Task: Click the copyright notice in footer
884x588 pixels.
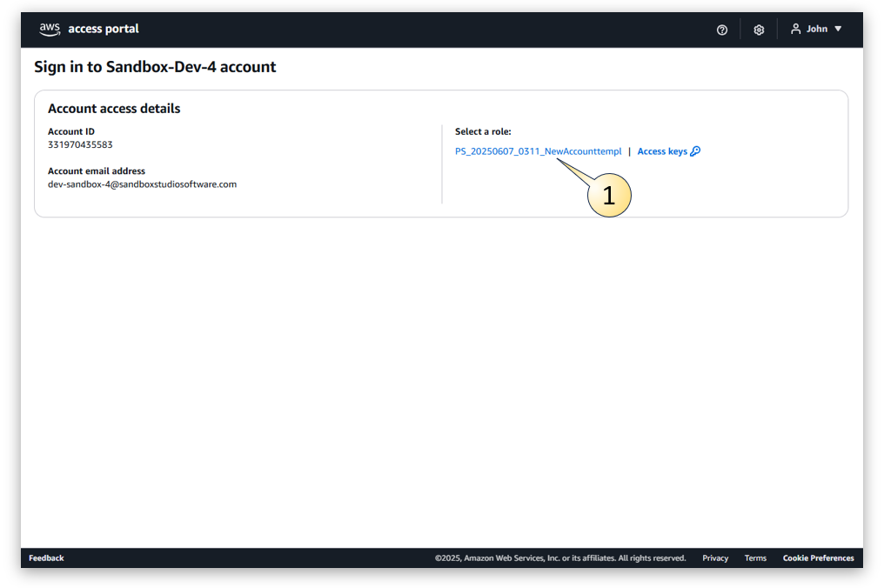Action: tap(560, 558)
